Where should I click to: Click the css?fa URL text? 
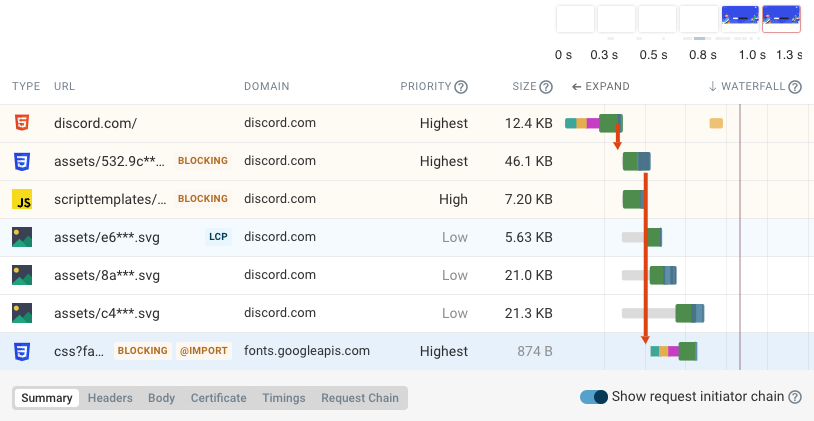(80, 351)
